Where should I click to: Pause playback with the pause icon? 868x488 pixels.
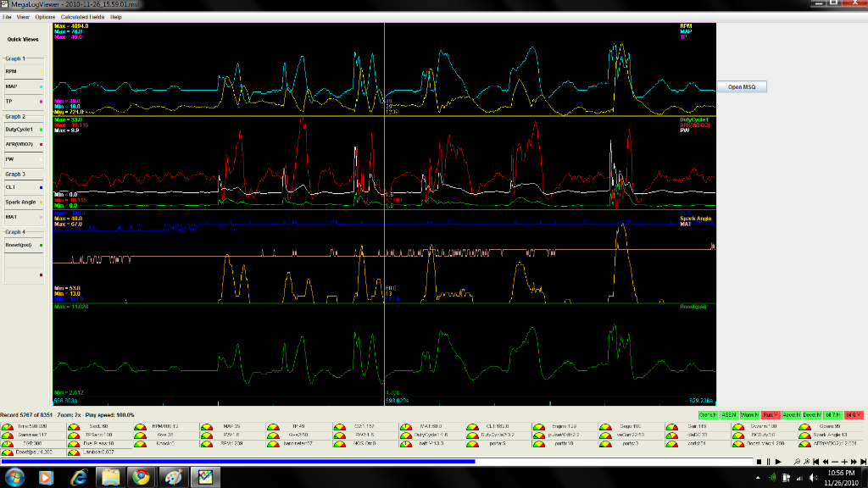tap(768, 462)
